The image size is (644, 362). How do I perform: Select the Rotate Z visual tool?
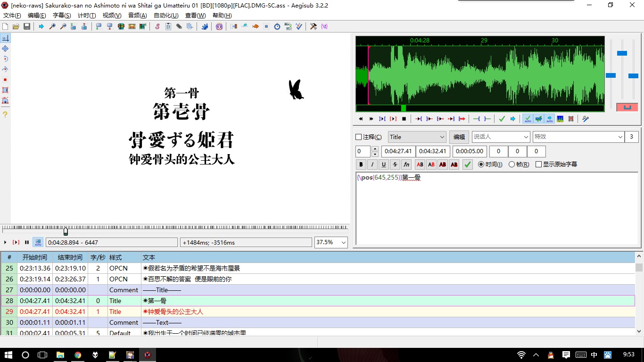(5, 59)
